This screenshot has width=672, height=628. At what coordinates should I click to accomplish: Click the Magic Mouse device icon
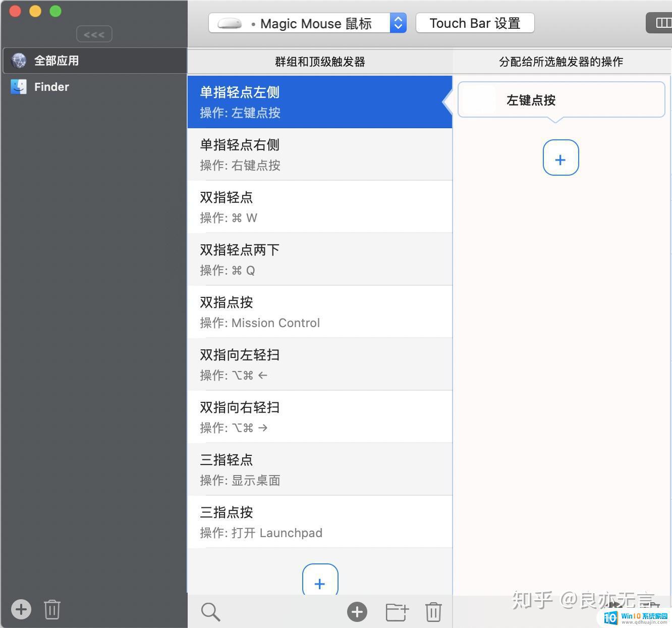(x=230, y=24)
